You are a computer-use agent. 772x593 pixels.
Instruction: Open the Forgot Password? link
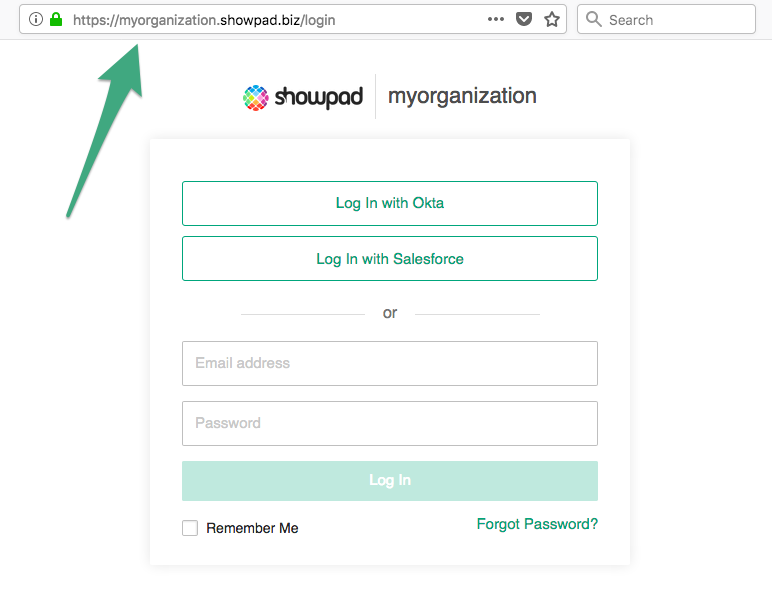pos(537,524)
